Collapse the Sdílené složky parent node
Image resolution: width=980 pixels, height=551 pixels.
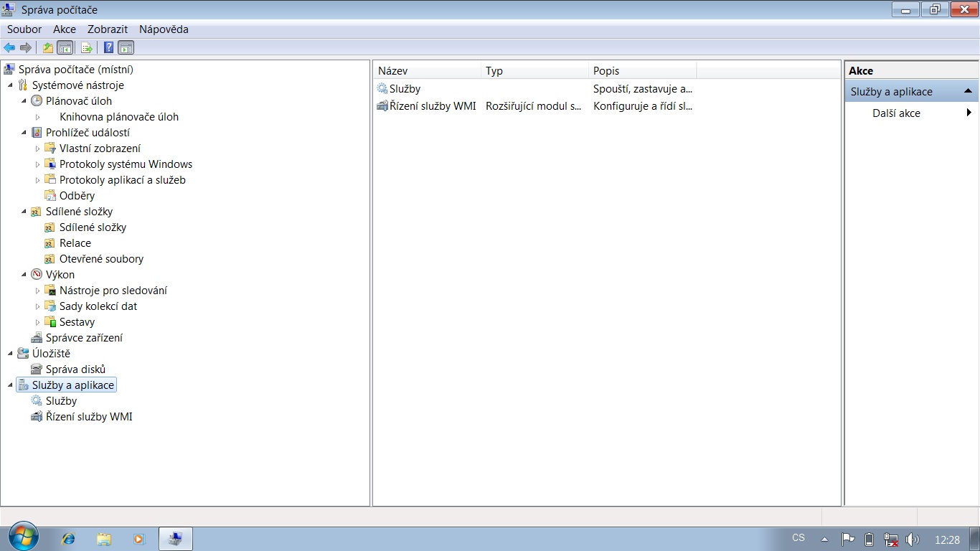(x=24, y=212)
